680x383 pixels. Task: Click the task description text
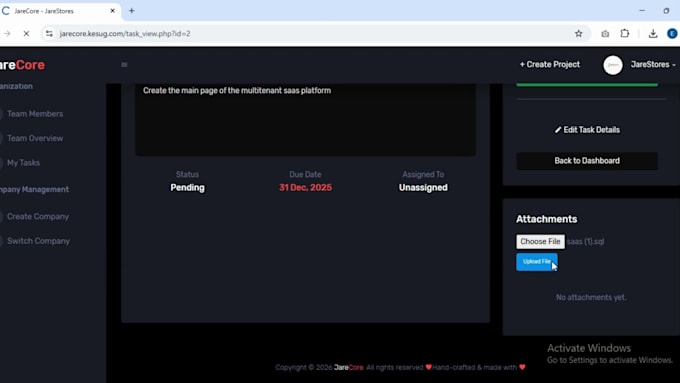click(237, 91)
